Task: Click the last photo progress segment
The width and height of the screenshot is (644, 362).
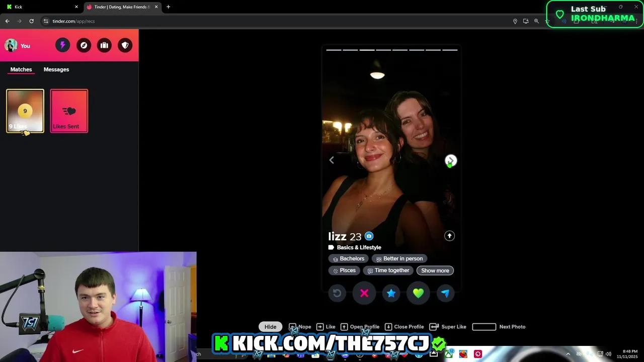Action: pyautogui.click(x=450, y=50)
